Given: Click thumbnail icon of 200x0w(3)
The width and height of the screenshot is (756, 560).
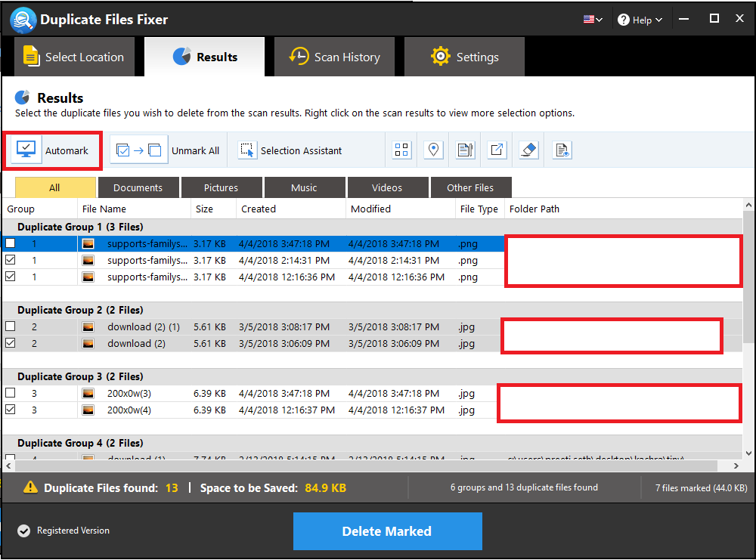Looking at the screenshot, I should 88,393.
